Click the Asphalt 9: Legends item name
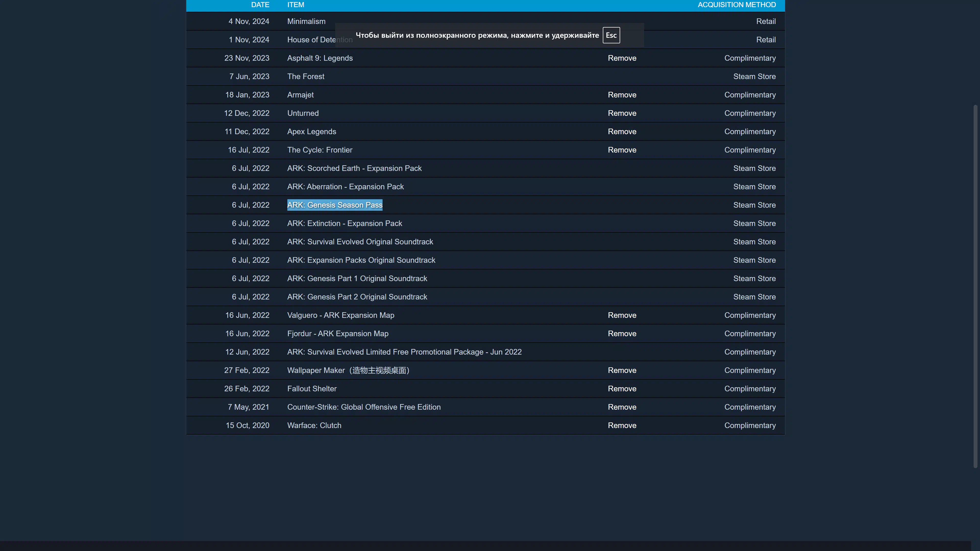Viewport: 980px width, 551px height. point(320,58)
